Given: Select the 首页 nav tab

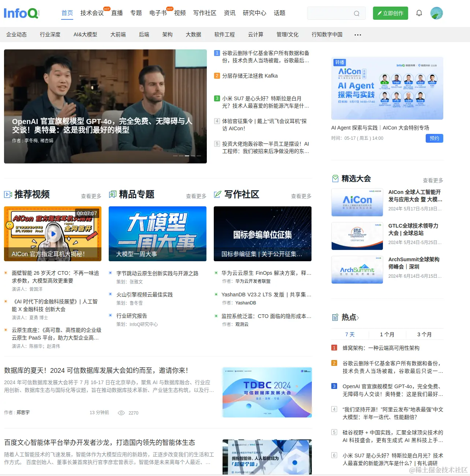Looking at the screenshot, I should (x=67, y=13).
